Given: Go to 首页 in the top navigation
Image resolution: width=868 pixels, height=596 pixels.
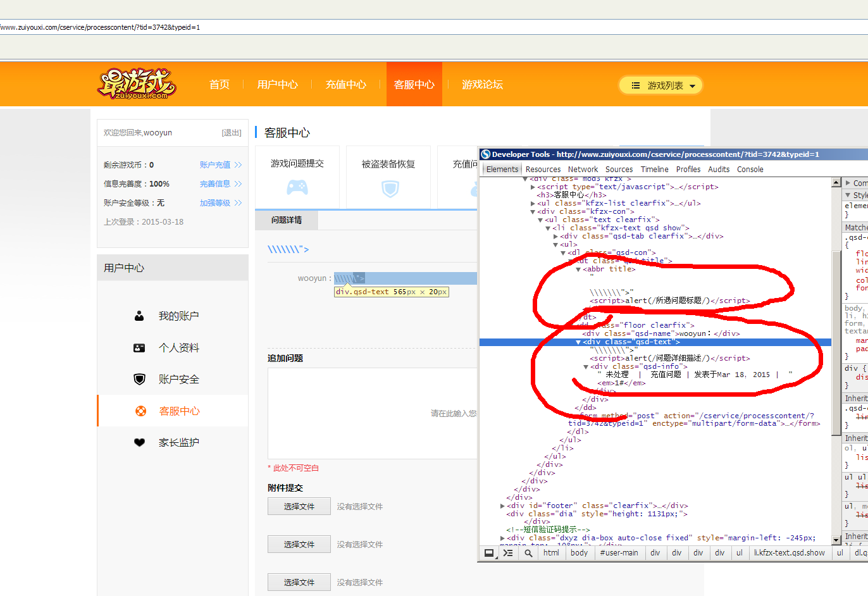Looking at the screenshot, I should pos(220,85).
